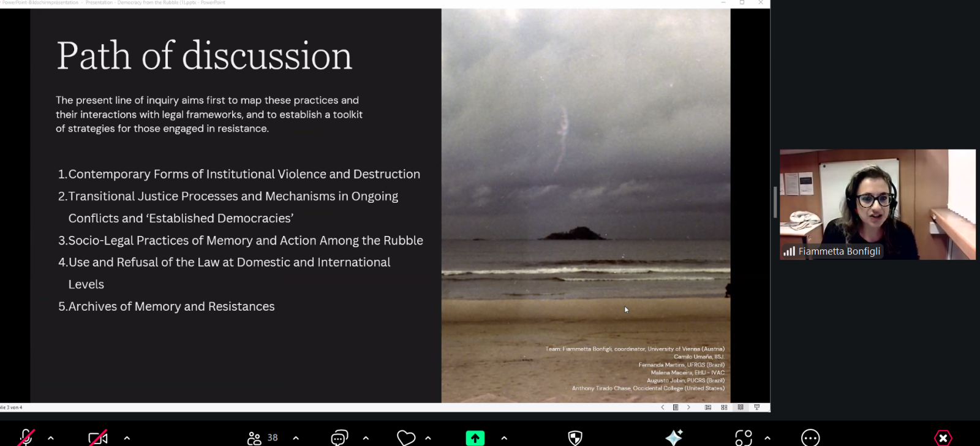Screen dimensions: 980x446
Task: Turn on the camera
Action: [x=98, y=437]
